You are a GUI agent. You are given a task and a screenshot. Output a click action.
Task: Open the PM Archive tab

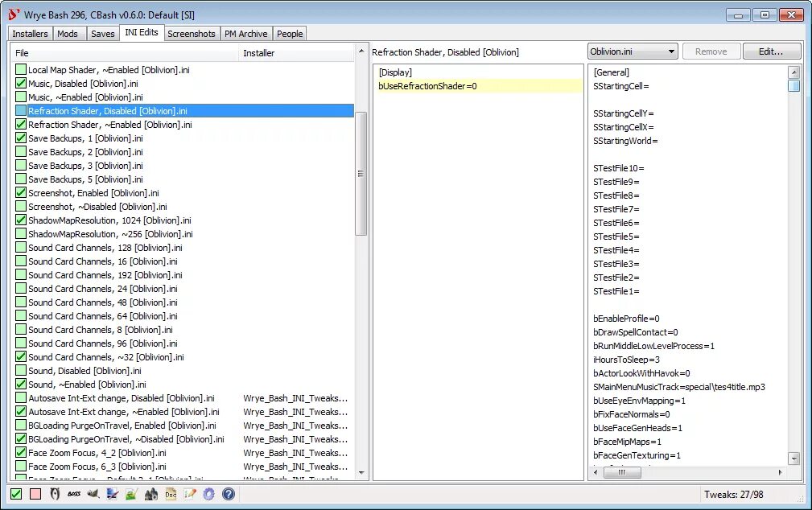coord(246,34)
